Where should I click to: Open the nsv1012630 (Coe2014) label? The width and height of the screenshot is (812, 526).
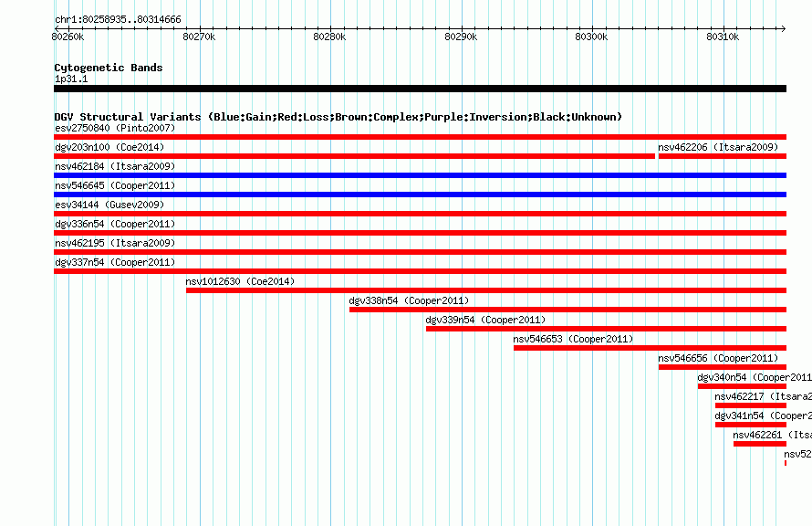tap(240, 281)
